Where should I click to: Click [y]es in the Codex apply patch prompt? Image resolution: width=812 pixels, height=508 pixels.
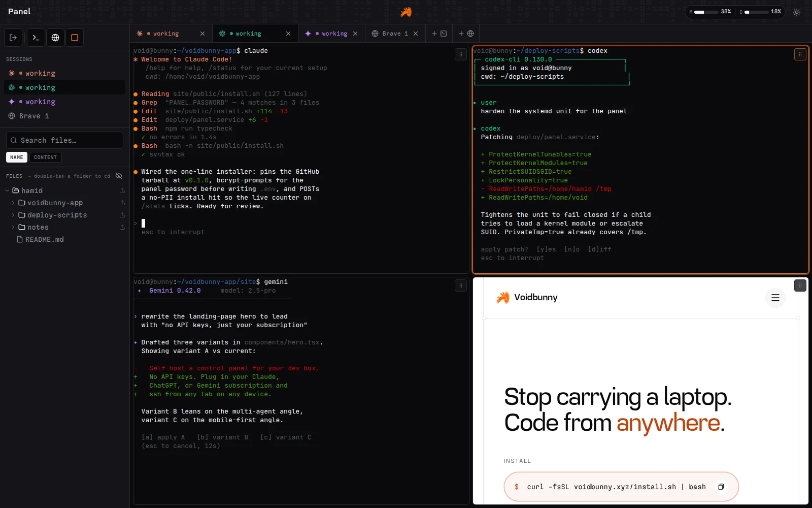point(546,249)
